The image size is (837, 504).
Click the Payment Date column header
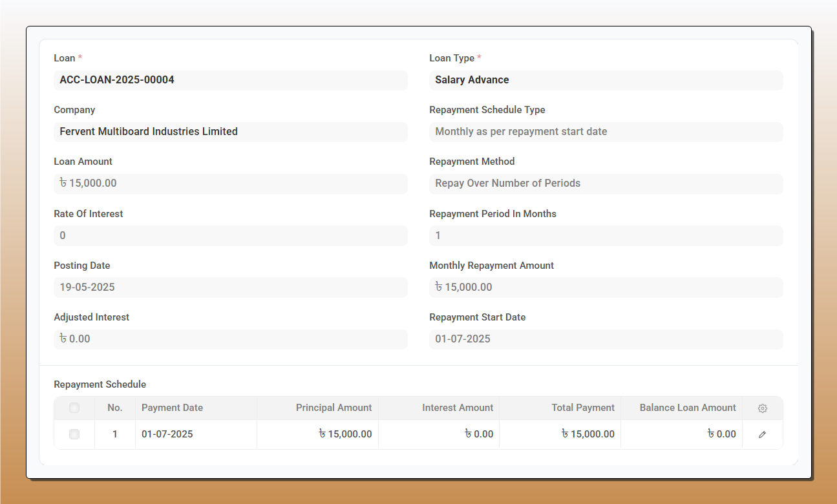coord(196,408)
